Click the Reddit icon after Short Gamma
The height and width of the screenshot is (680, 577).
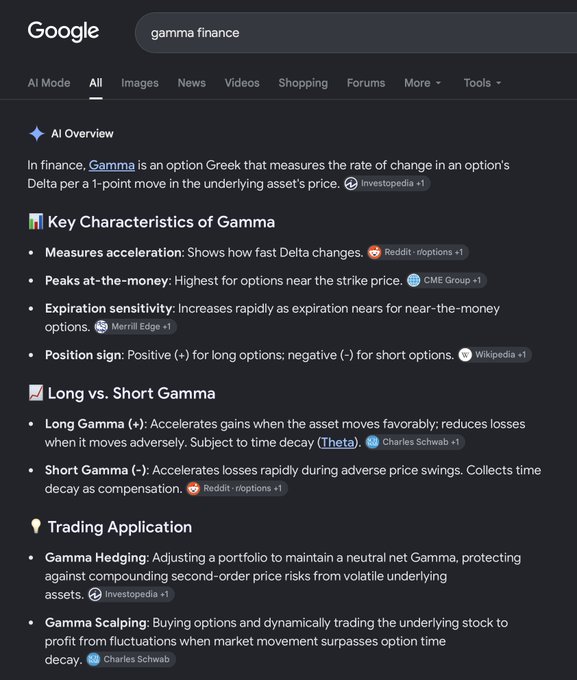click(193, 488)
